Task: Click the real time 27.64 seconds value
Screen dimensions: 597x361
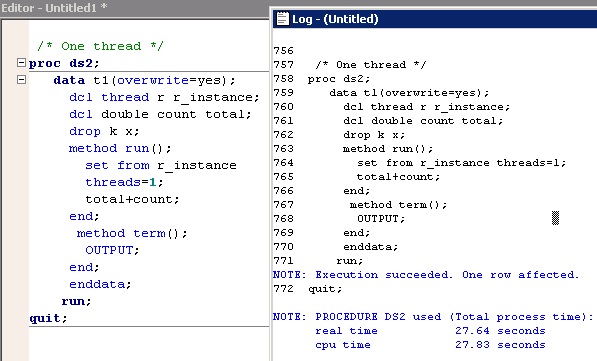Action: click(x=500, y=331)
